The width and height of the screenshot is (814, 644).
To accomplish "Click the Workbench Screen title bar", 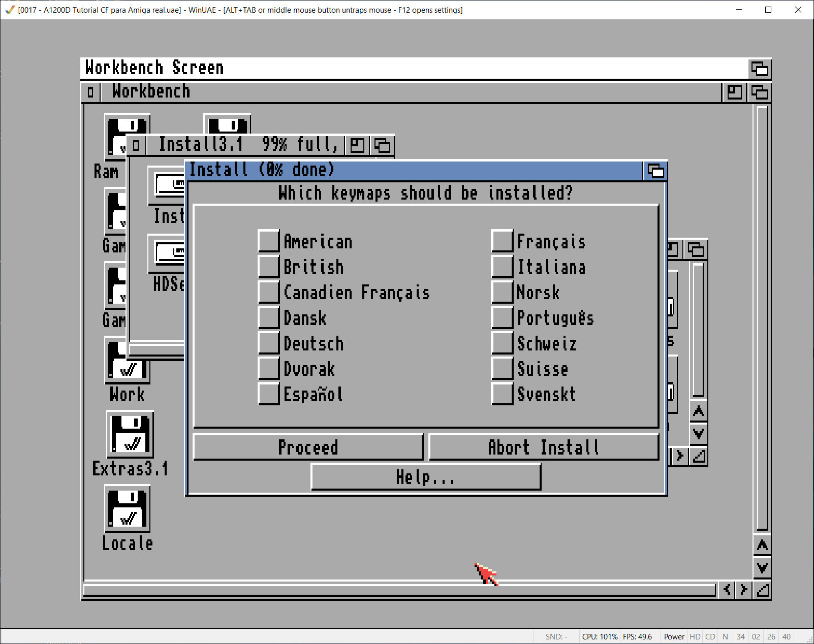I will point(414,69).
